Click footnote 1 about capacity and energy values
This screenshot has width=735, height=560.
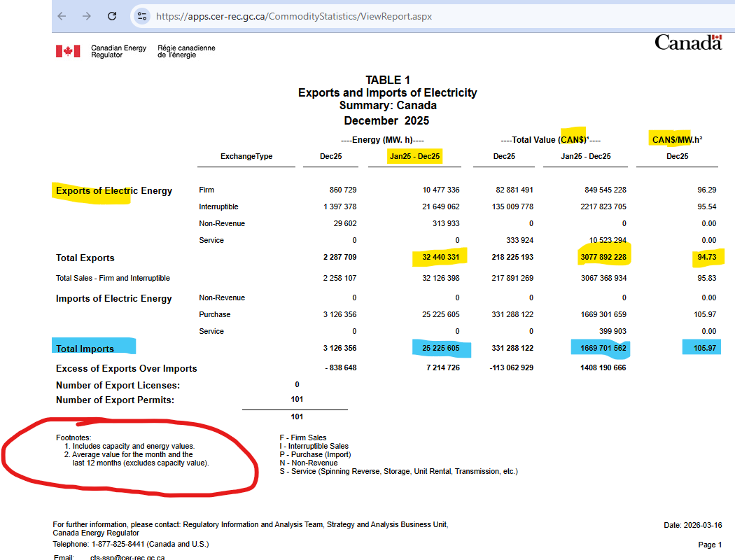(129, 446)
